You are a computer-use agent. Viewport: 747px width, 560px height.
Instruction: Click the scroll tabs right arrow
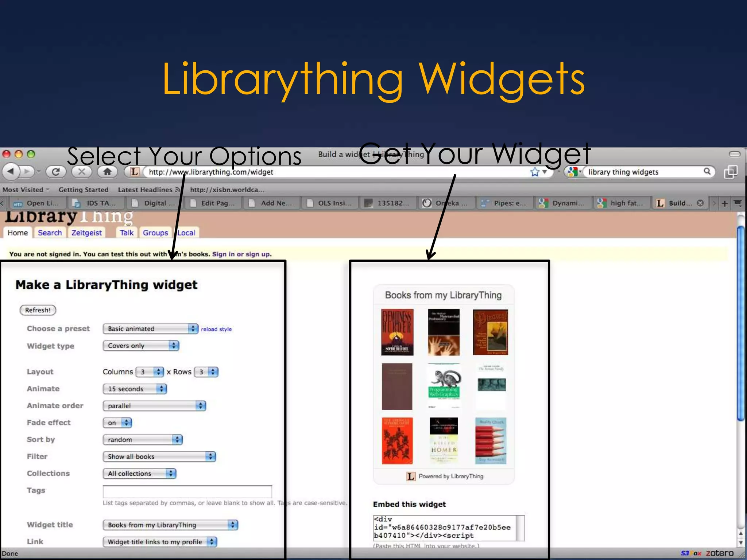coord(714,203)
